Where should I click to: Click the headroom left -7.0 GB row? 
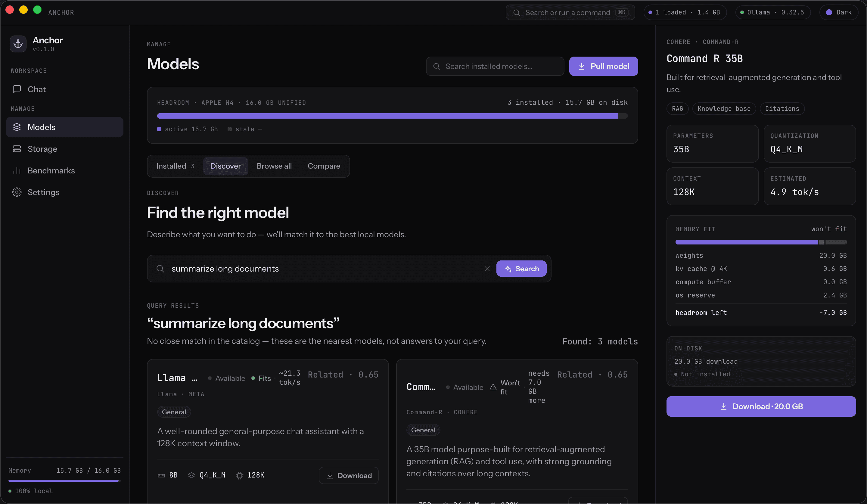pyautogui.click(x=761, y=313)
